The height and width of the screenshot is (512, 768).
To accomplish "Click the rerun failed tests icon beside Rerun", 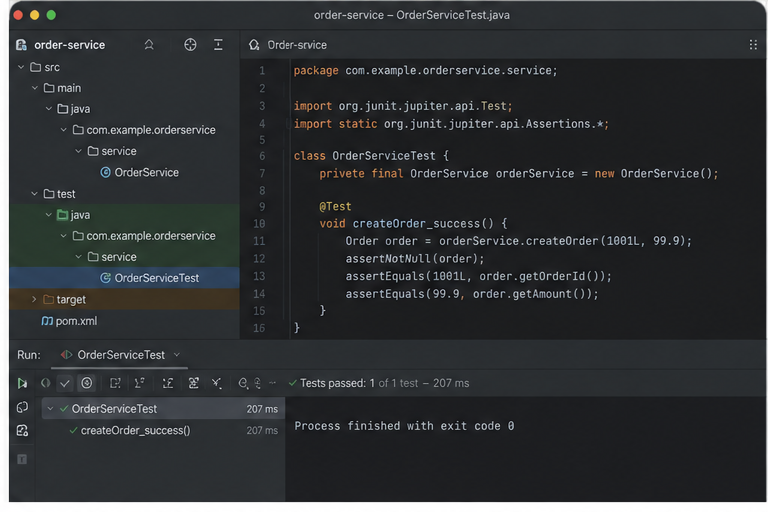I will [x=45, y=383].
